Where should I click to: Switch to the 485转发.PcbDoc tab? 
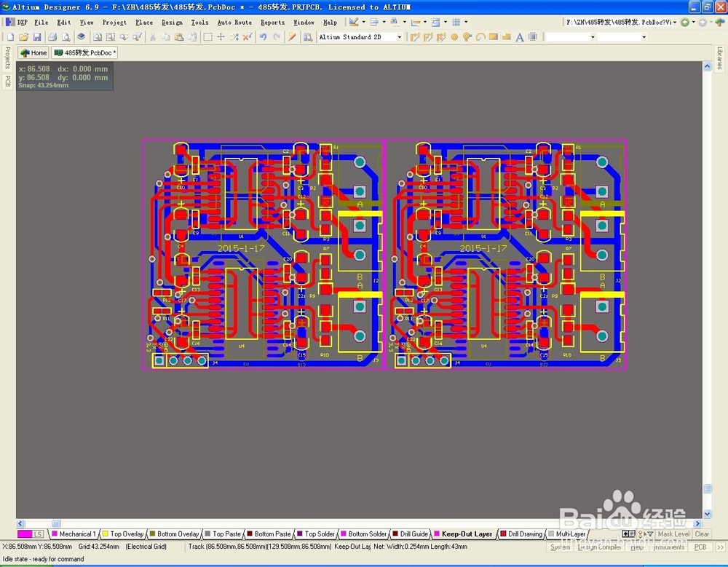[84, 52]
